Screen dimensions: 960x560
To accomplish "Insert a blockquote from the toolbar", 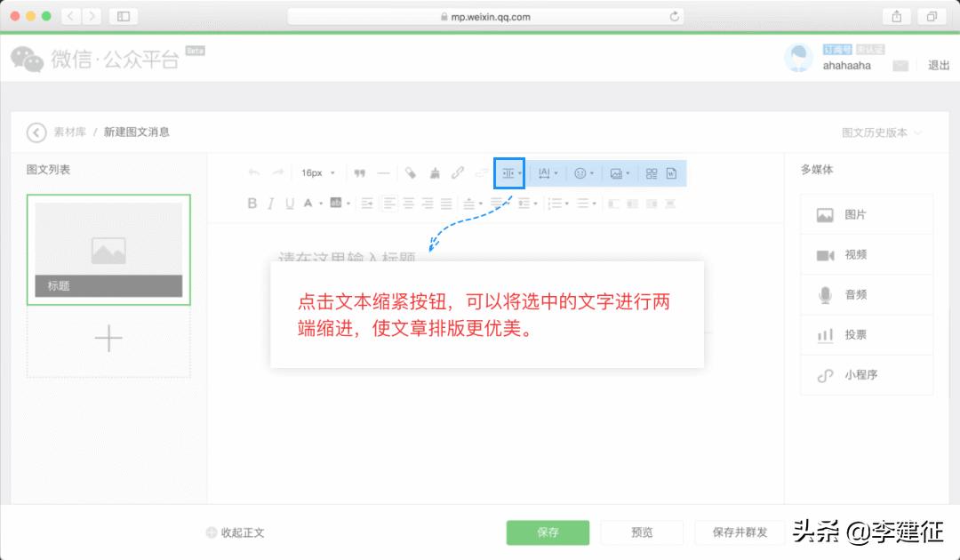I will (360, 173).
